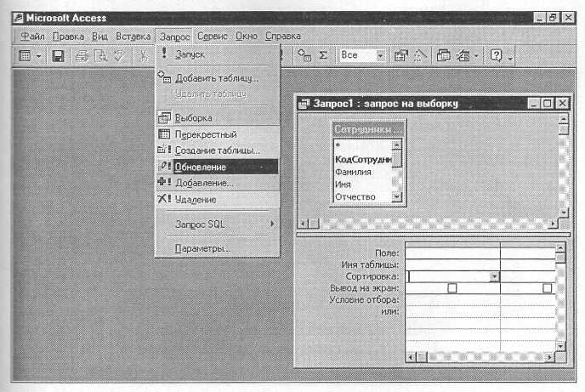Click the Поле cell in first column
The height and width of the screenshot is (392, 585).
coord(452,253)
